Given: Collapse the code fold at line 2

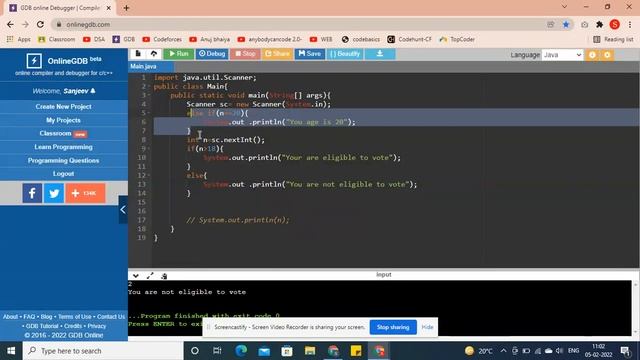Looking at the screenshot, I should point(149,87).
